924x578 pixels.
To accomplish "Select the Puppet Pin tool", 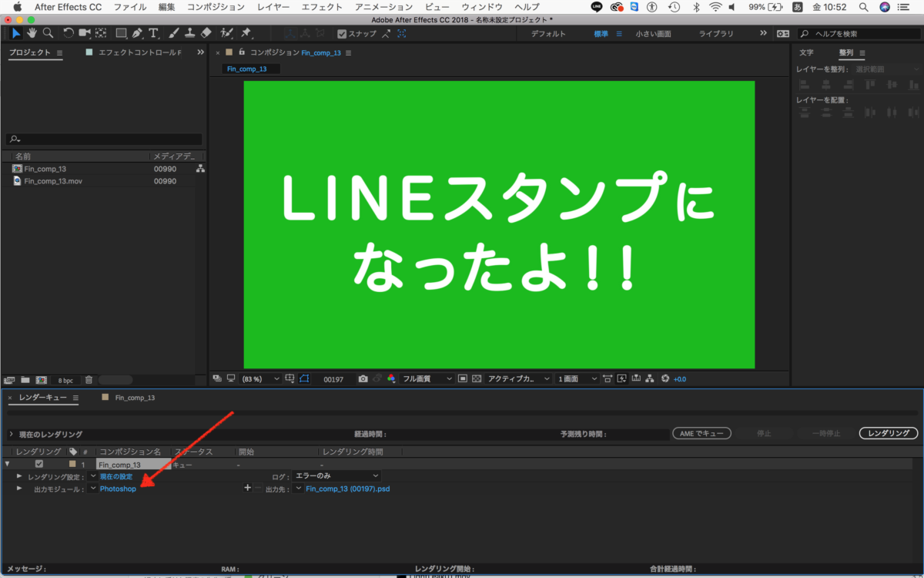I will tap(246, 33).
